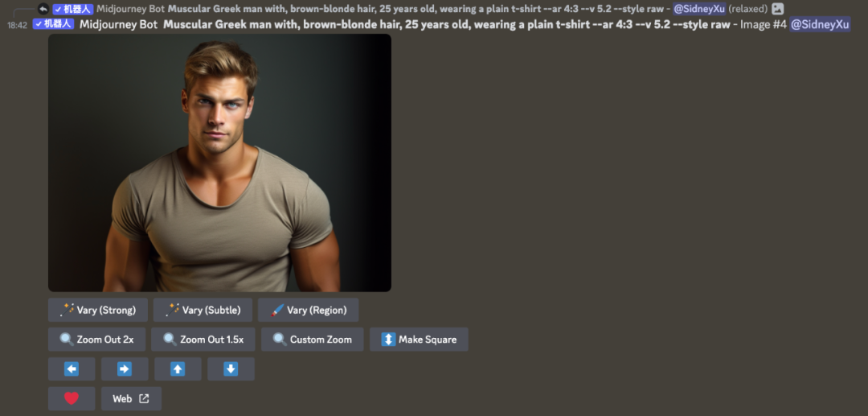Pan image right with right arrow icon
The width and height of the screenshot is (868, 416).
click(x=125, y=369)
